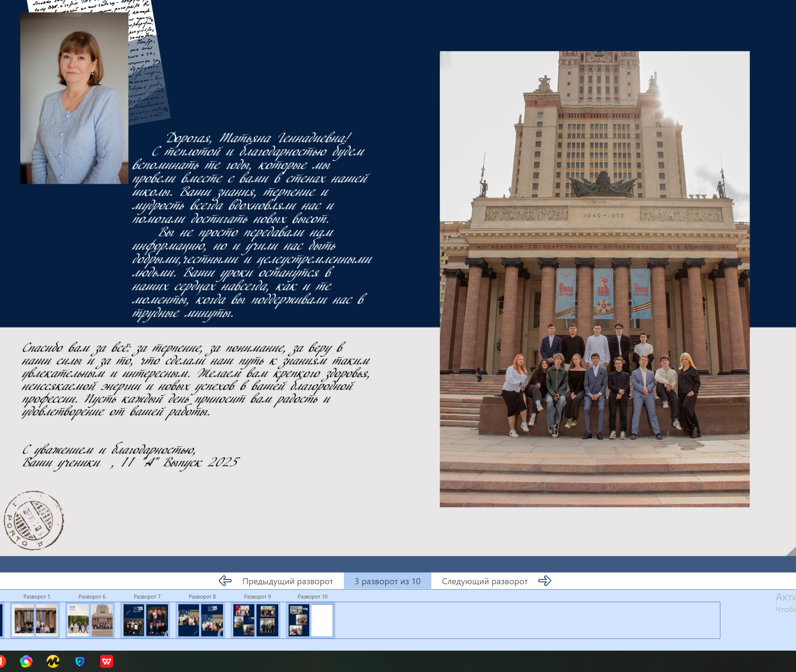Open the Разворот 8 thumbnail
Image resolution: width=796 pixels, height=672 pixels.
[x=201, y=620]
